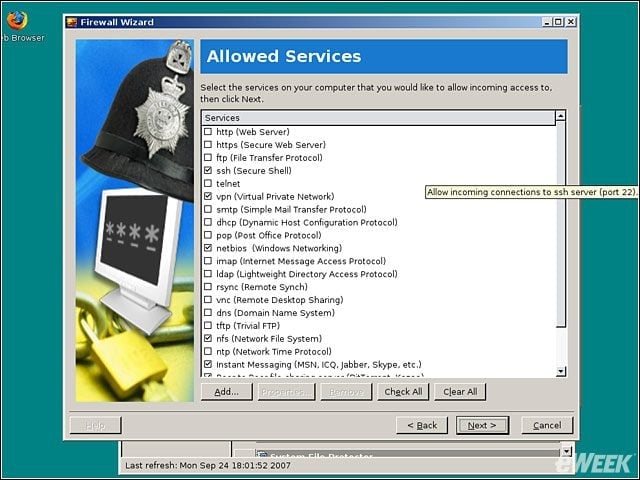Uncheck netbios (Windows Networking) checkbox
Screen dimensions: 640x480
tap(208, 248)
